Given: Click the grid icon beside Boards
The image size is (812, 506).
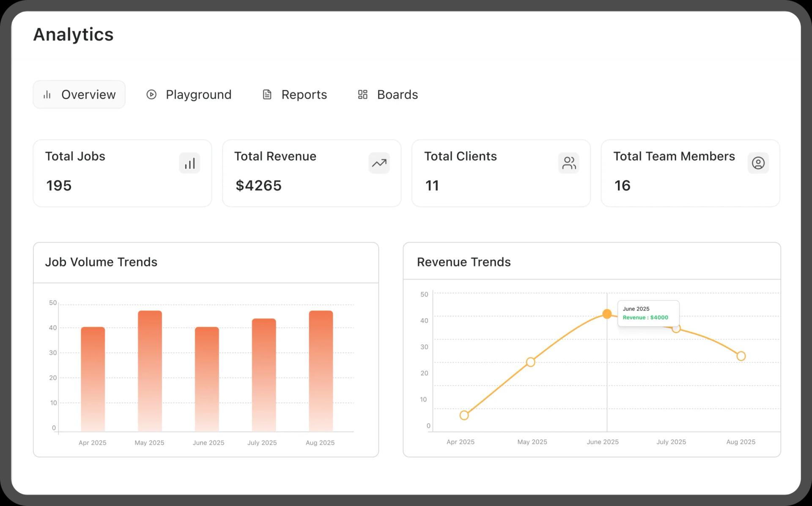Looking at the screenshot, I should point(362,94).
